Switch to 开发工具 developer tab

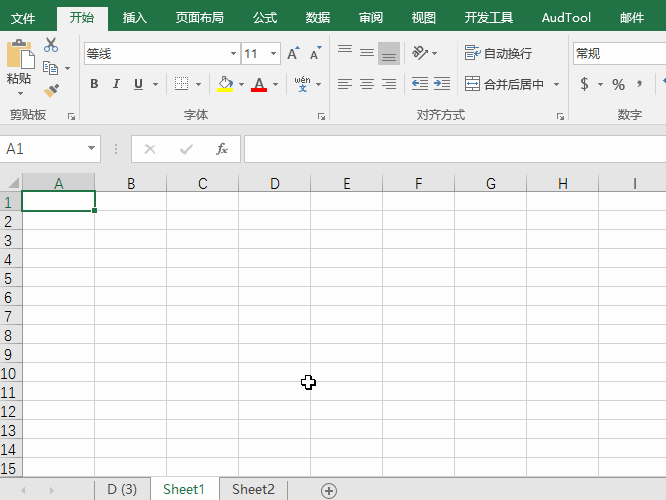pyautogui.click(x=488, y=18)
